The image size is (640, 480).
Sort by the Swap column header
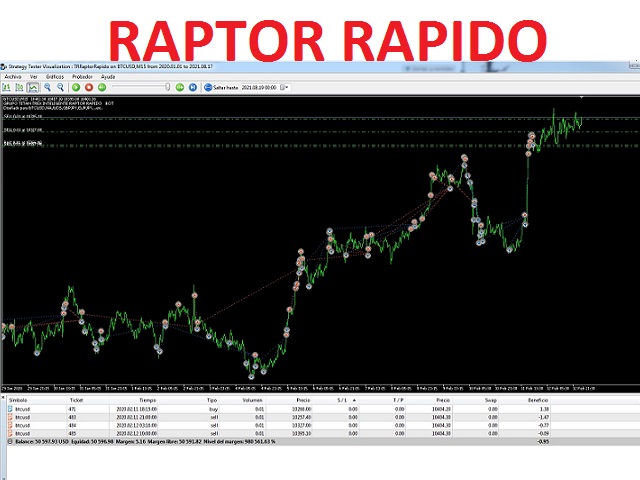coord(491,400)
